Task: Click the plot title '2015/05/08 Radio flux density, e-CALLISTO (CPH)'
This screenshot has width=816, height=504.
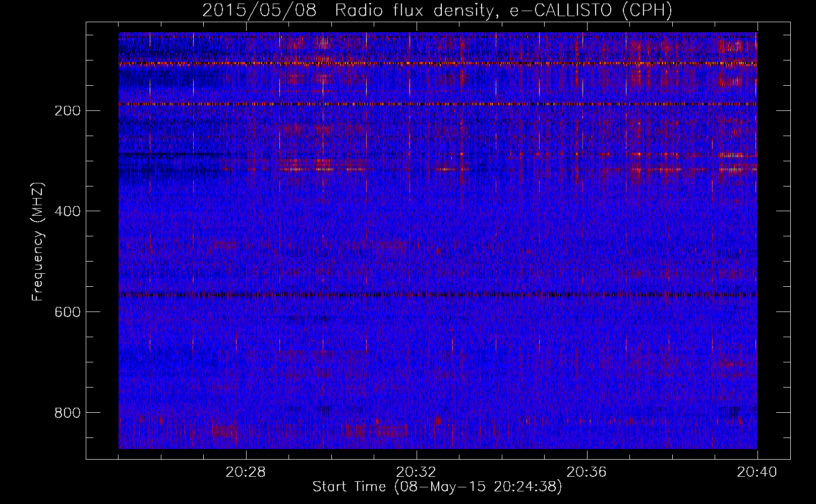Action: point(437,10)
